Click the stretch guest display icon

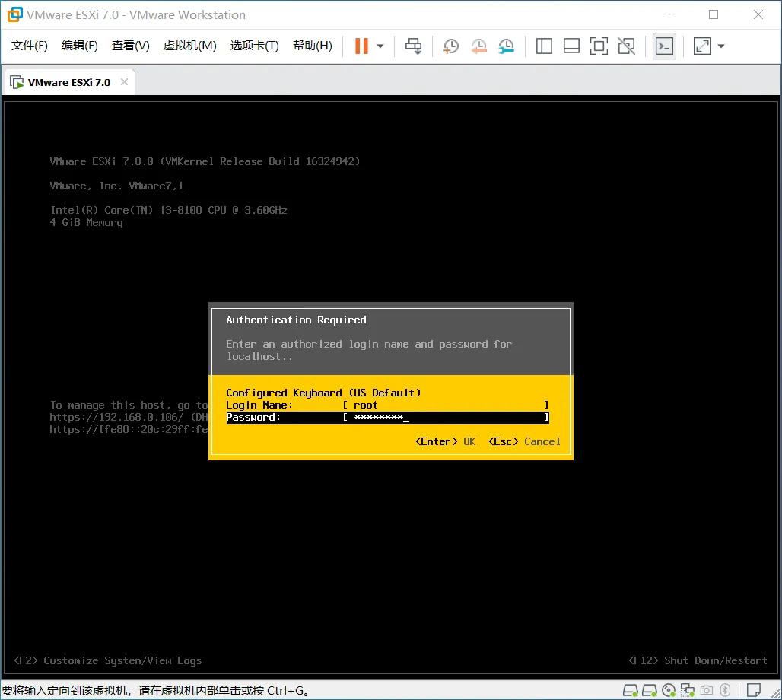pyautogui.click(x=702, y=46)
